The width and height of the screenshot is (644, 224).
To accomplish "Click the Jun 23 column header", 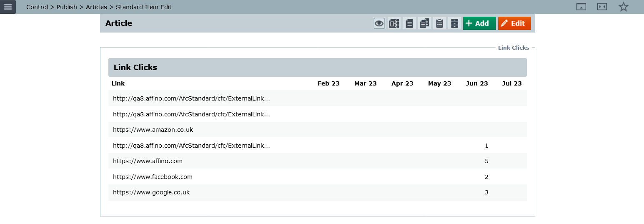I will click(477, 83).
